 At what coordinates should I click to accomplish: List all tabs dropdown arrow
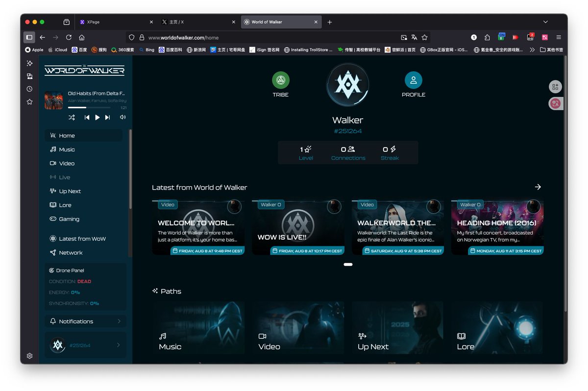click(545, 22)
